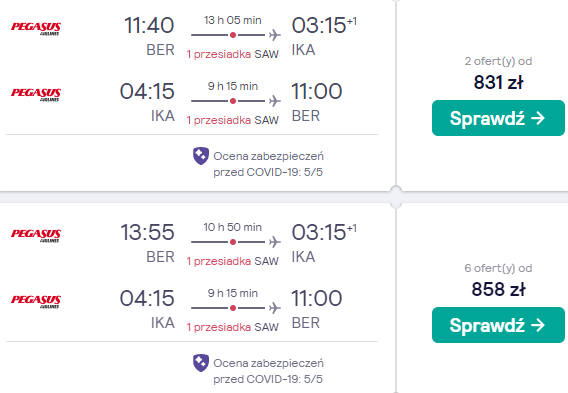Screen dimensions: 568x393
Task: Click Pegasus logo on 13:55 BER flight
Action: (x=36, y=235)
